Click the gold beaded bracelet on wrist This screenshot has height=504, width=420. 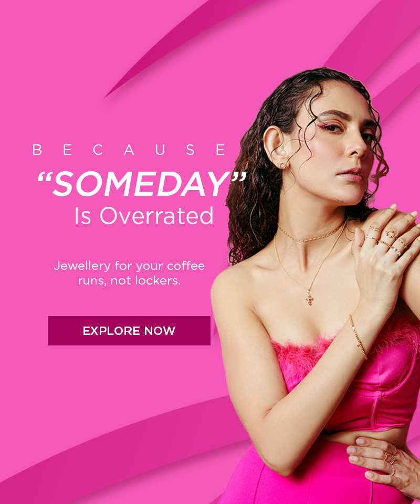click(x=358, y=337)
